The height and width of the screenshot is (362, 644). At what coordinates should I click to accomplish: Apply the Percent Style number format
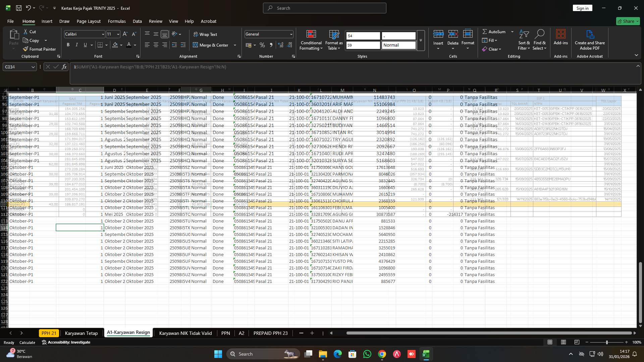(x=262, y=45)
